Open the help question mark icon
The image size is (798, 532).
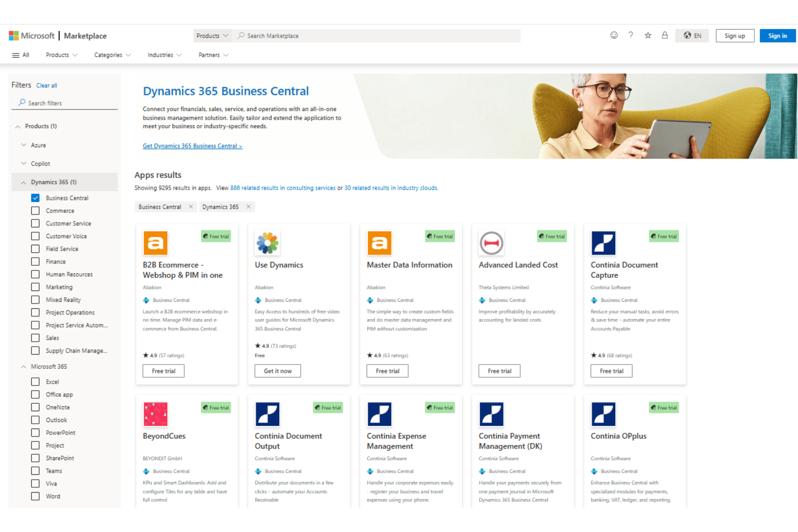630,36
